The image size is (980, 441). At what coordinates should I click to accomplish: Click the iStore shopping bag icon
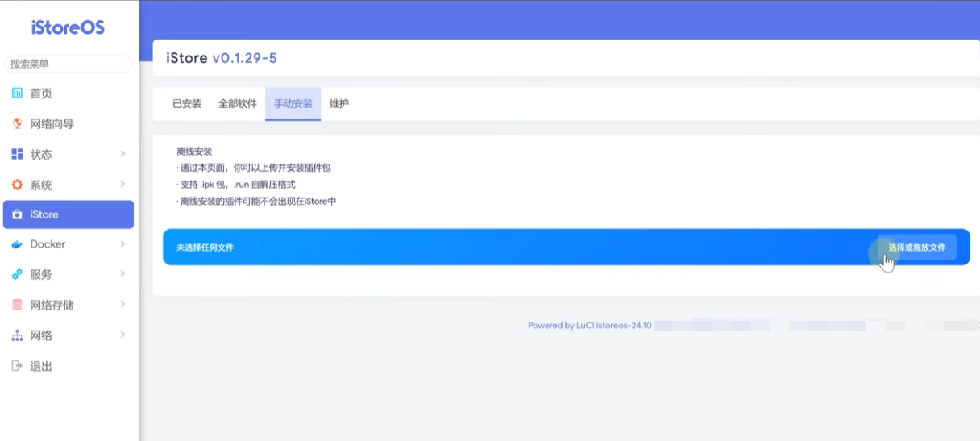click(17, 214)
